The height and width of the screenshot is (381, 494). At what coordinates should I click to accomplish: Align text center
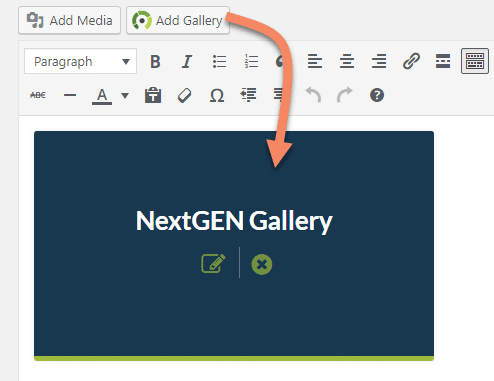coord(347,61)
